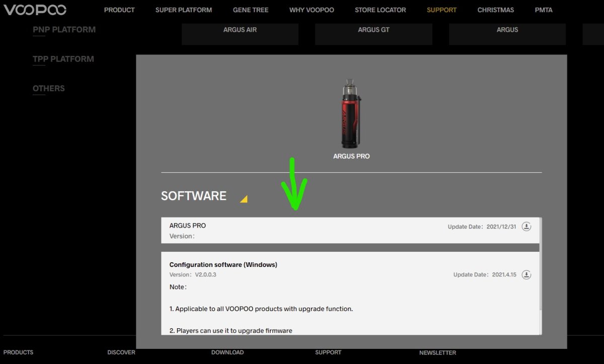The image size is (604, 364).
Task: Click the ARGUS PRO caption under image
Action: click(x=351, y=157)
